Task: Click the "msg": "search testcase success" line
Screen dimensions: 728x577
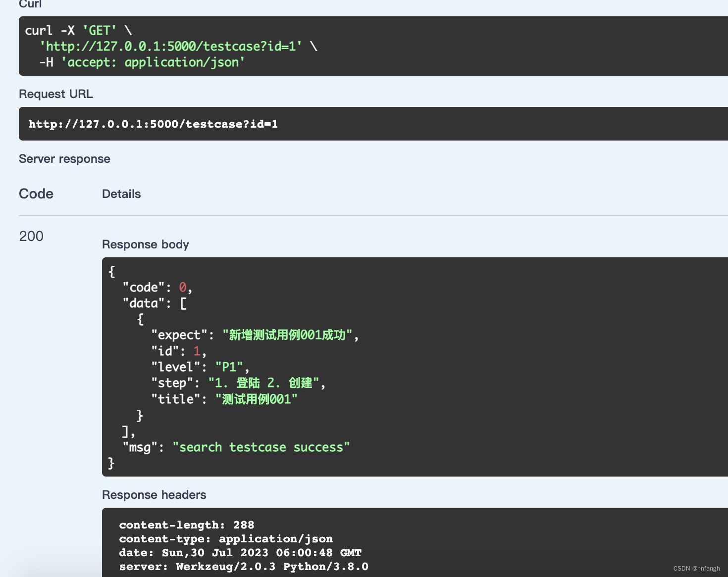Action: [236, 447]
